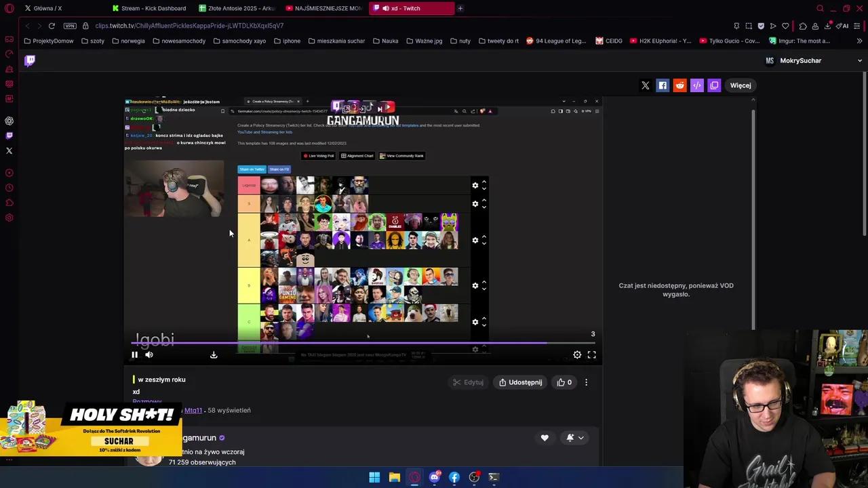Screen dimensions: 868x488
Task: Seek on the purple clip progress bar
Action: 363,343
